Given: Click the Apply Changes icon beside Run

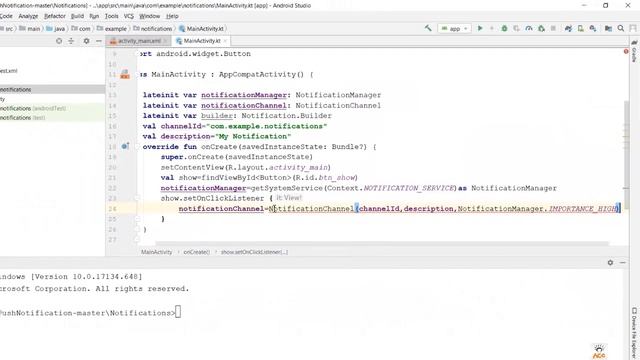Looking at the screenshot, I should [x=491, y=28].
